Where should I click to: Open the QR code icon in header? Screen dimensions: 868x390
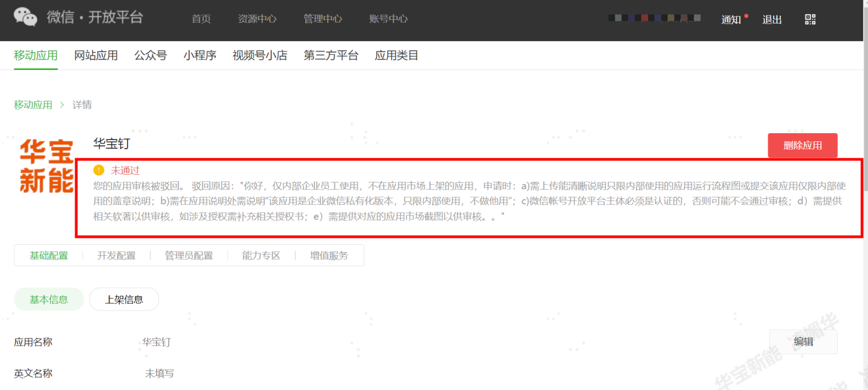(810, 20)
